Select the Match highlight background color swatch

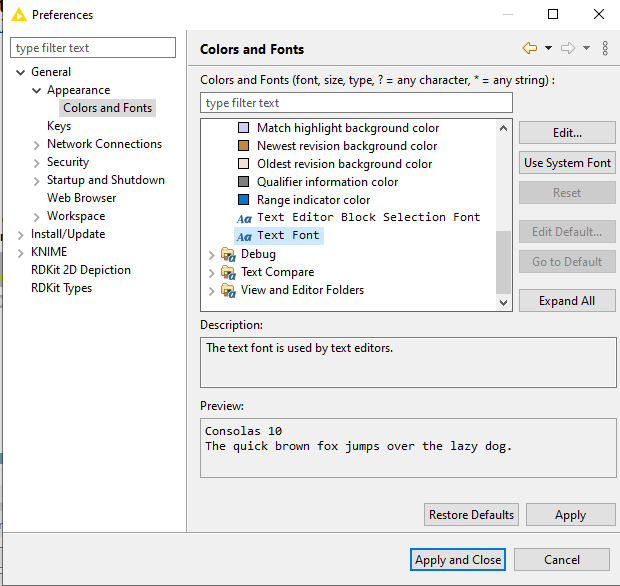click(244, 128)
